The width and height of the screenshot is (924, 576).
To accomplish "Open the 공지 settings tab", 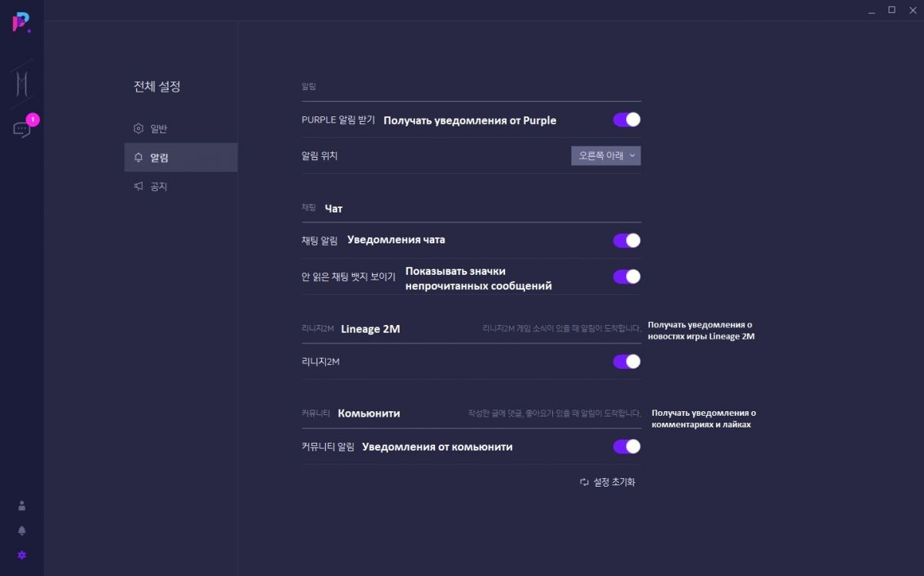I will coord(159,186).
